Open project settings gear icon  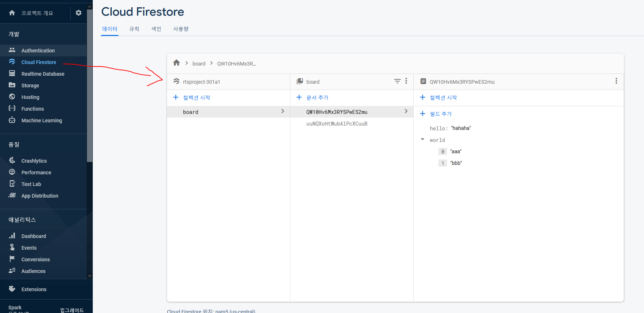tap(79, 13)
